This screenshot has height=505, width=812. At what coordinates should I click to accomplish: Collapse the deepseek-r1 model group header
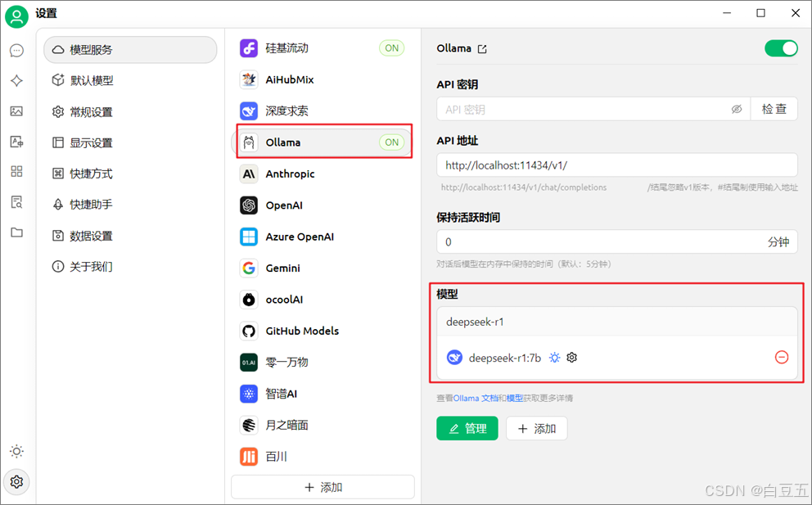coord(616,322)
